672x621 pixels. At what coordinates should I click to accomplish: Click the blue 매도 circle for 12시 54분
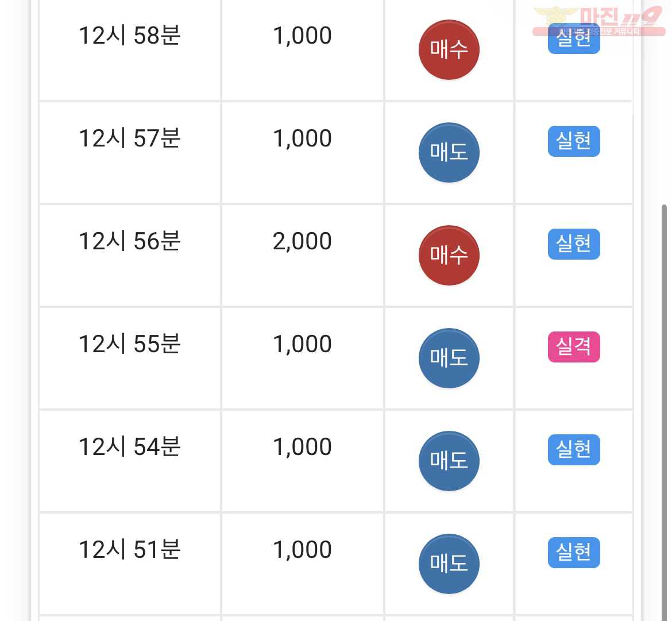coord(449,461)
